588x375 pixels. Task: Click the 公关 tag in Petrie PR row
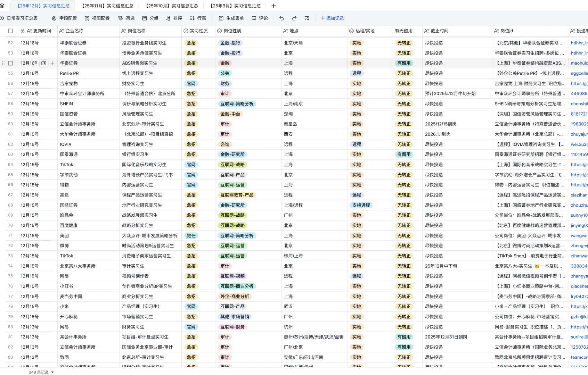pos(225,73)
